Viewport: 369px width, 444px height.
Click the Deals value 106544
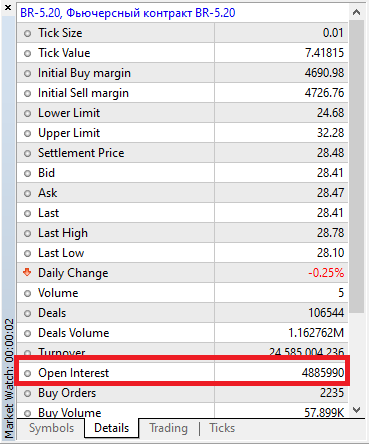click(326, 313)
